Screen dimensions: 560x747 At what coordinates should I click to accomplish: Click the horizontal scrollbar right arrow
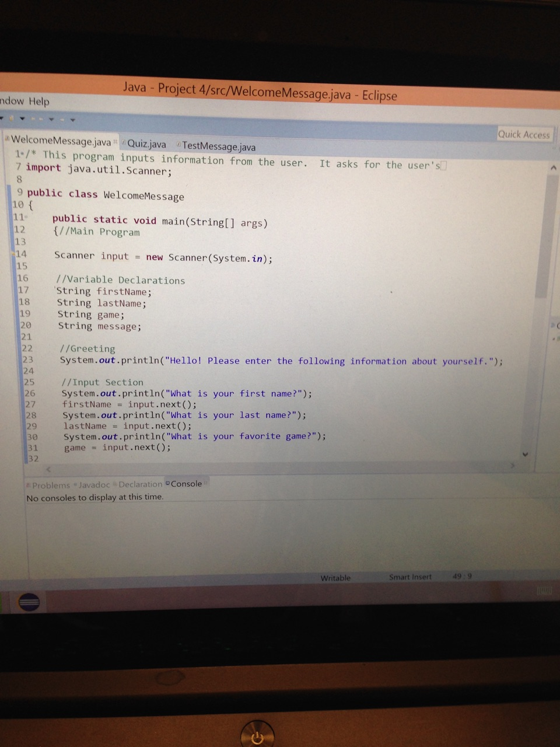pos(513,466)
